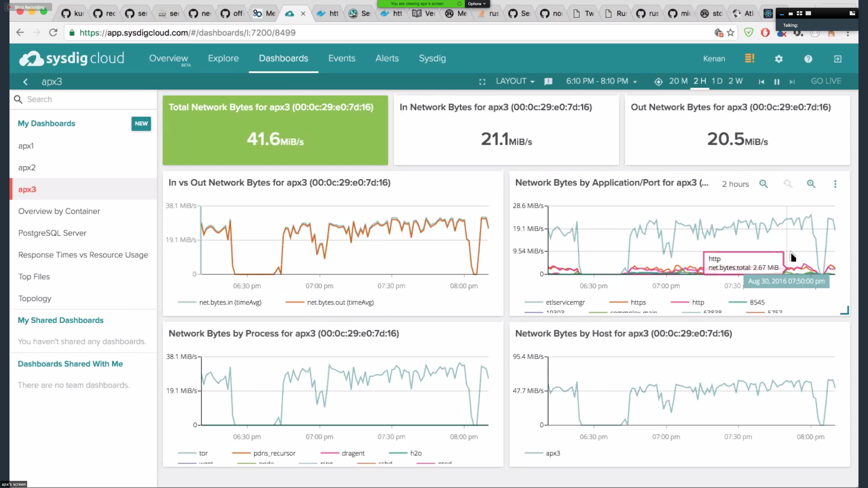Reload the browser page

tap(53, 33)
